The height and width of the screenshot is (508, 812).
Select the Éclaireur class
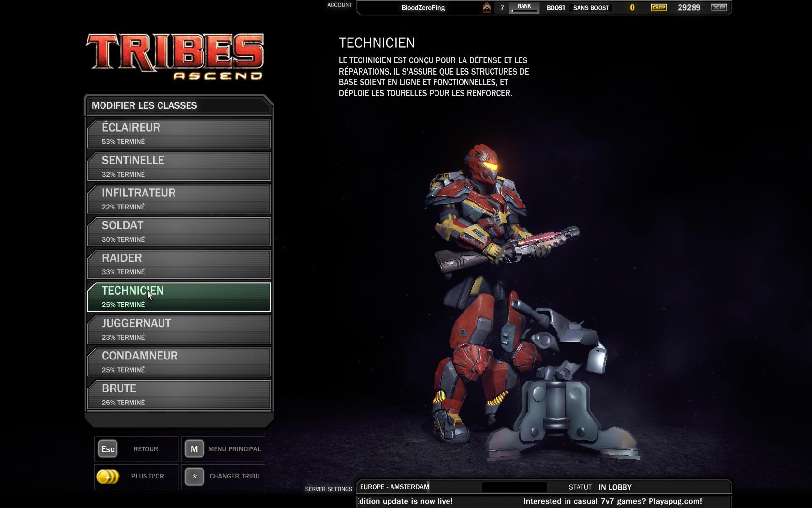(x=179, y=134)
